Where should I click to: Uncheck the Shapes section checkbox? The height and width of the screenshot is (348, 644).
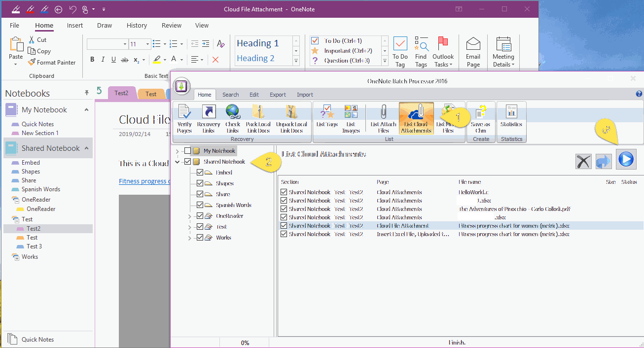point(200,183)
